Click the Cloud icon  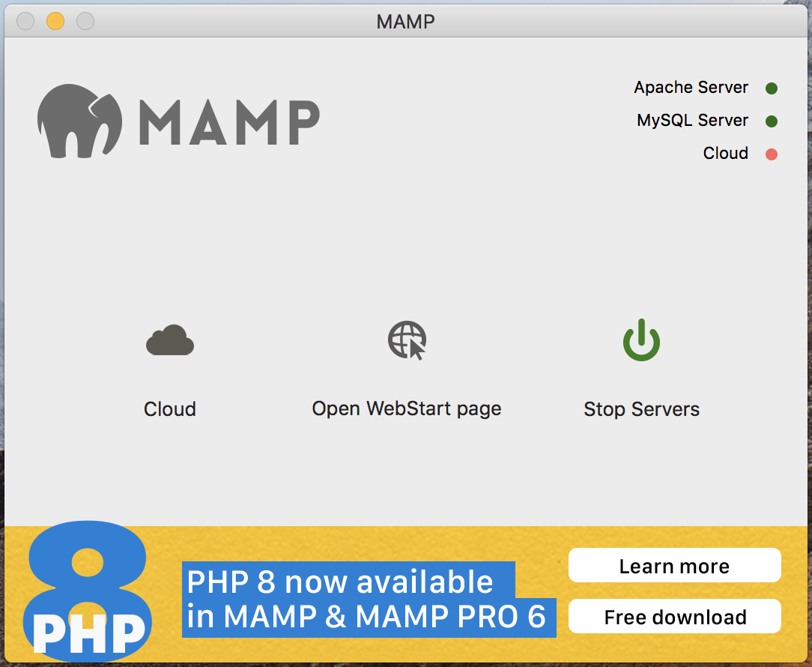[170, 340]
